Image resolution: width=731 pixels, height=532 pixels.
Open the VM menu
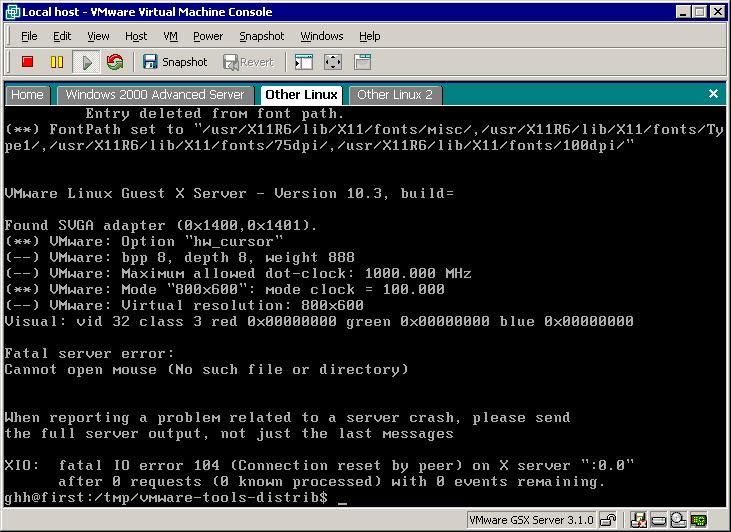pos(170,36)
